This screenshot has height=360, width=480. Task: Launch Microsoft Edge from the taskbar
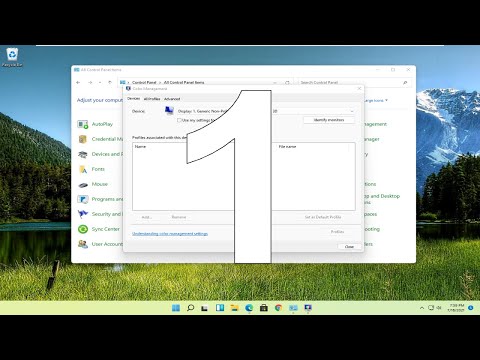249,308
